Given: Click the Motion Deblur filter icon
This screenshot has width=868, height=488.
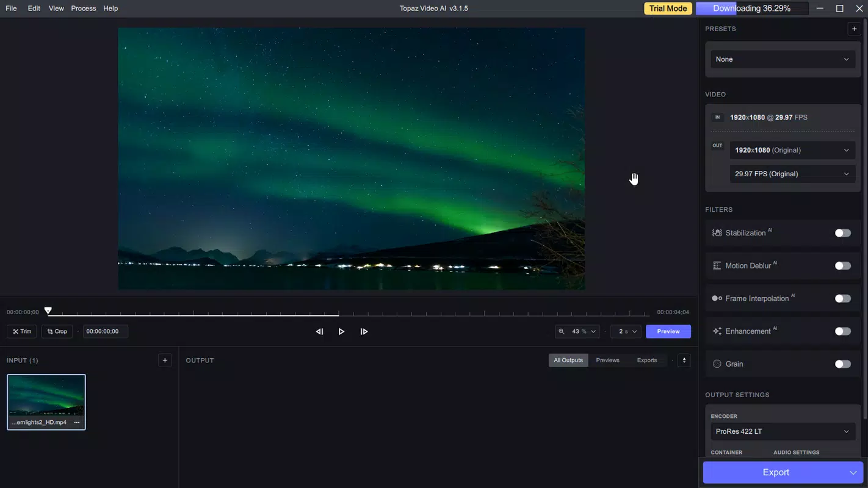Looking at the screenshot, I should pyautogui.click(x=716, y=265).
